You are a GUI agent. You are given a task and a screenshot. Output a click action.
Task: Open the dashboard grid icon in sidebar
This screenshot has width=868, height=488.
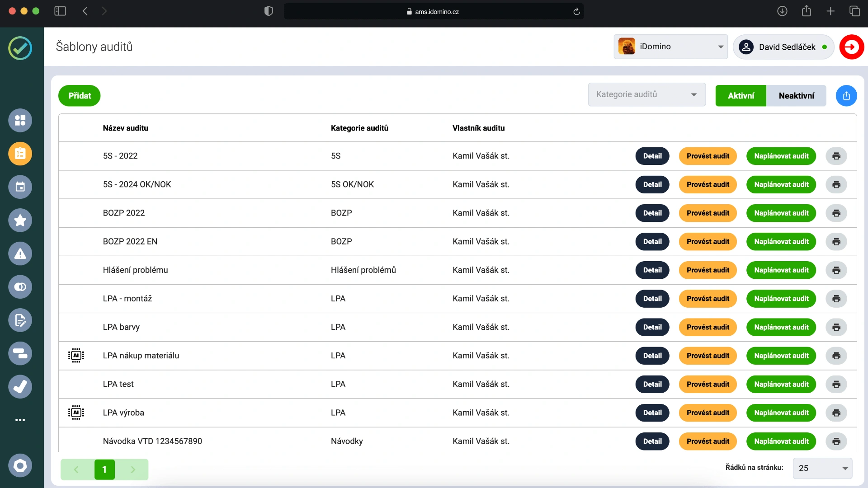coord(20,120)
